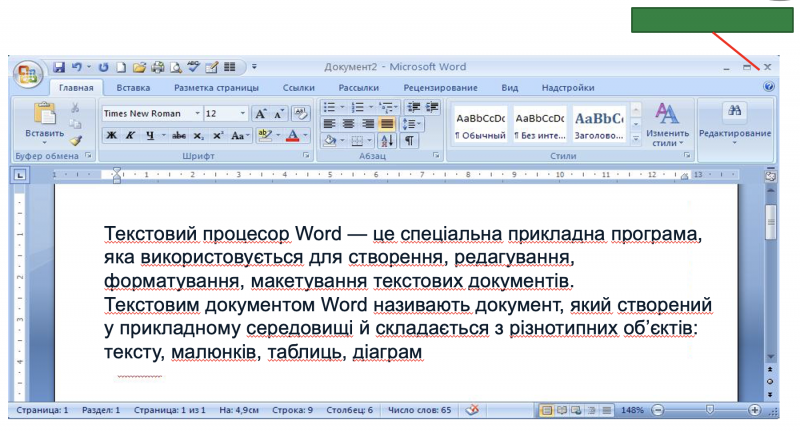This screenshot has width=800, height=432.
Task: Open the Рецензирование tab
Action: (440, 88)
